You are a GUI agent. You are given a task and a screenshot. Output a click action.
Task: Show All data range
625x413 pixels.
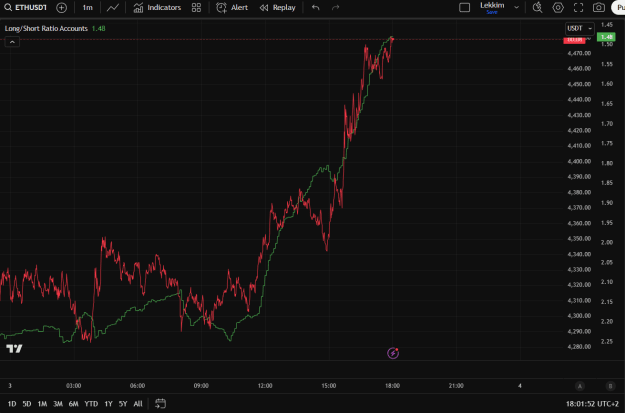pyautogui.click(x=138, y=404)
